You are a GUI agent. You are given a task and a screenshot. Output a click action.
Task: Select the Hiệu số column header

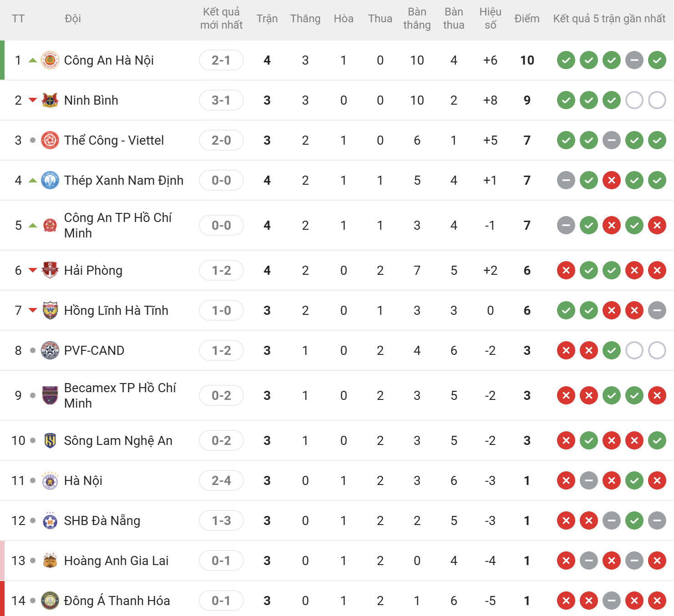(490, 19)
